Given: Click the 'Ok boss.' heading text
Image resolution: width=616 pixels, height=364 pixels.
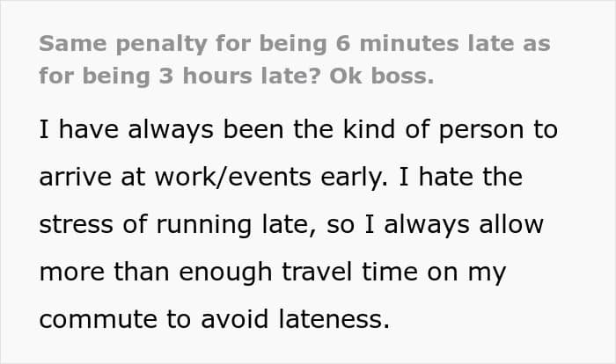Looking at the screenshot, I should coord(381,76).
